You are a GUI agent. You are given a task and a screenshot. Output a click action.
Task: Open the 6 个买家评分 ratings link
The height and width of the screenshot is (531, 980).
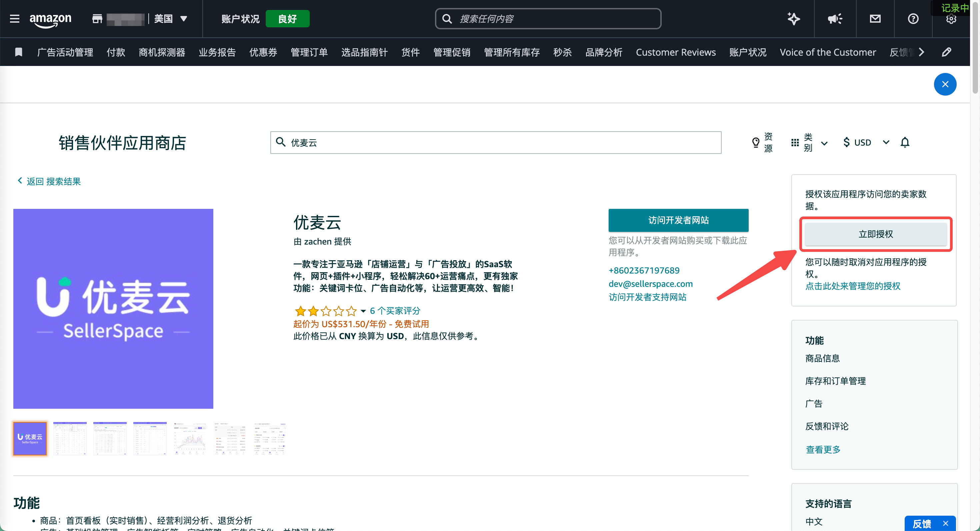(x=395, y=310)
